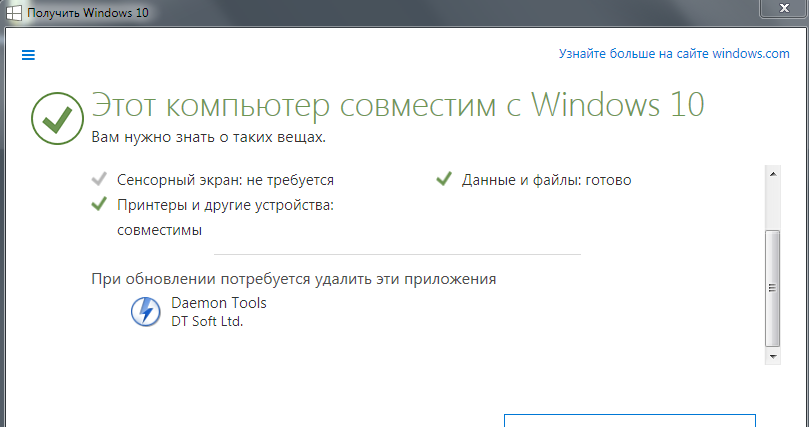Select the Daemon Tools app name
Screen dimensions: 809x427
click(219, 303)
